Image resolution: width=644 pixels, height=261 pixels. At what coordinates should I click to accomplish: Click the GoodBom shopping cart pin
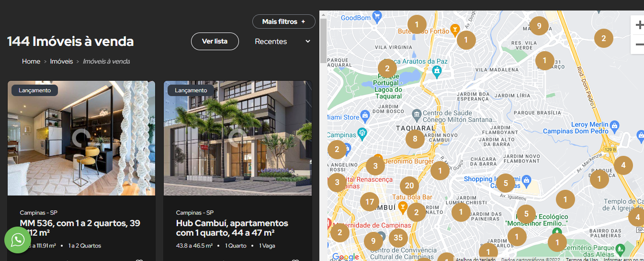377,16
